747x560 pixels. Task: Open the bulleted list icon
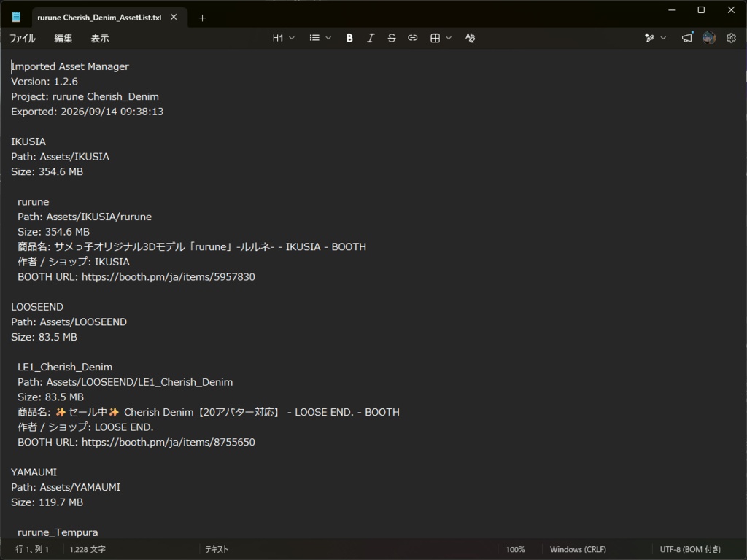314,38
